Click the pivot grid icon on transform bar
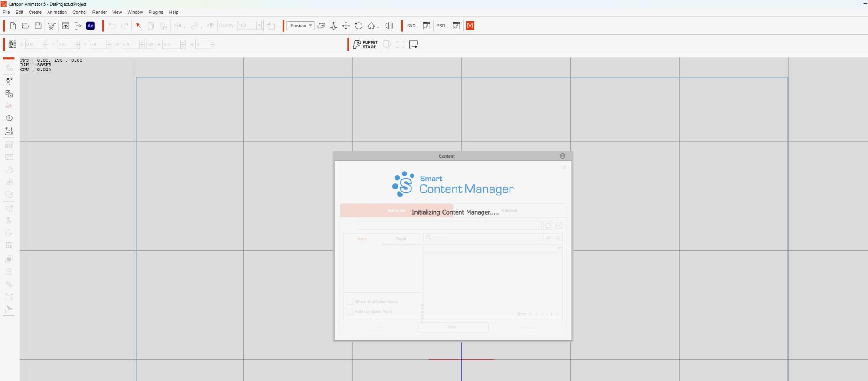 pyautogui.click(x=12, y=44)
